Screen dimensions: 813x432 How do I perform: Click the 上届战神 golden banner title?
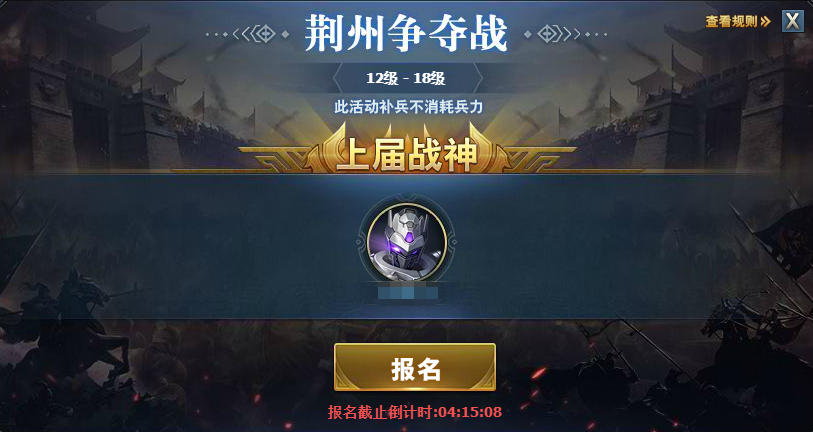tap(408, 156)
